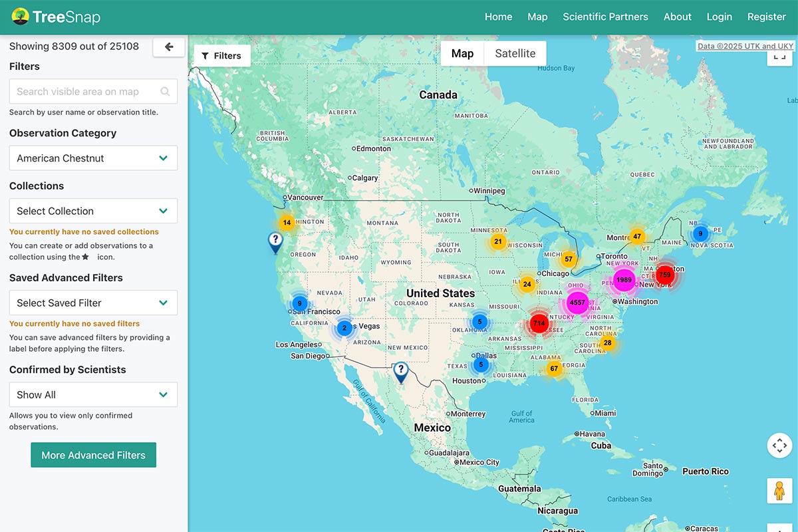Screen dimensions: 798x532
Task: Click More Advanced Filters button
Action: 93,455
